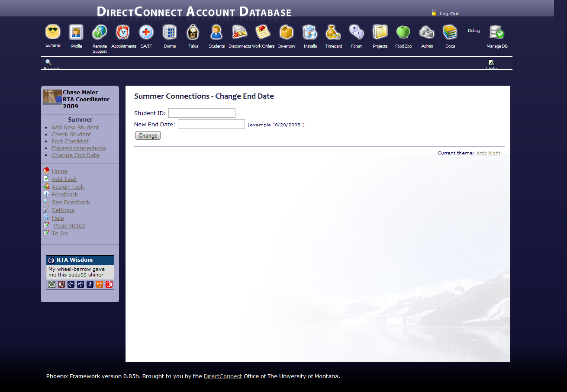Click the Debug menu item

[x=474, y=31]
